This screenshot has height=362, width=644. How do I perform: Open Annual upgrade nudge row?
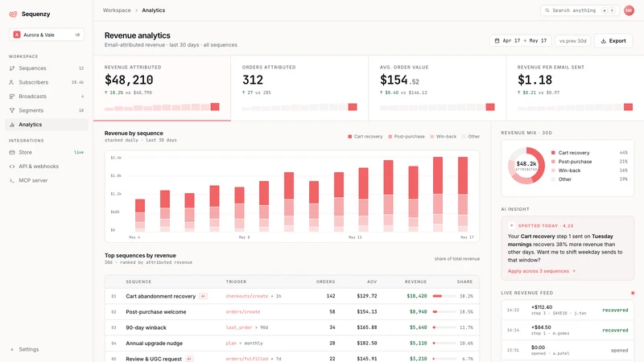pos(292,343)
